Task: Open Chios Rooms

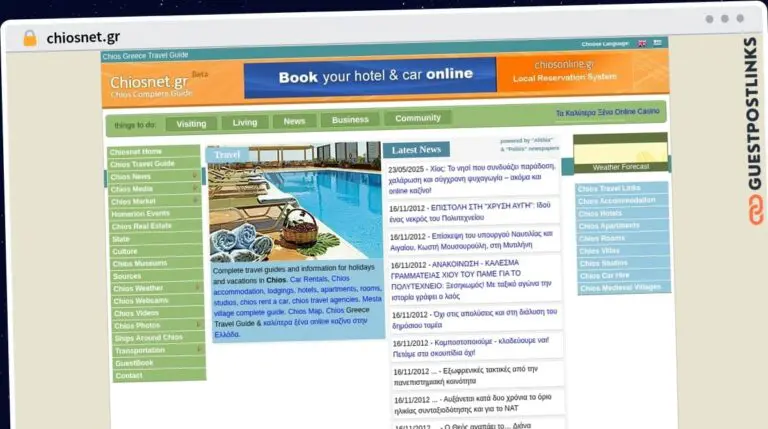Action: pos(623,238)
